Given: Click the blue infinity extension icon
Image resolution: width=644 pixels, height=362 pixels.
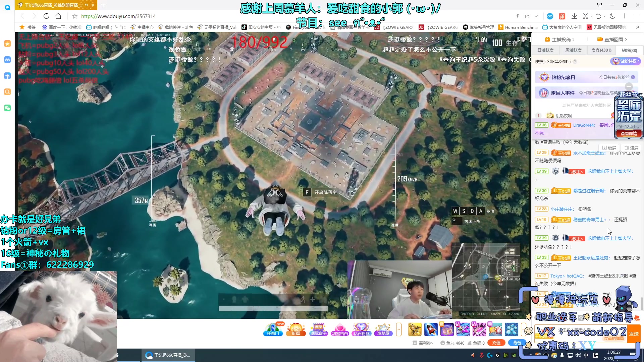Looking at the screenshot, I should coord(550,16).
